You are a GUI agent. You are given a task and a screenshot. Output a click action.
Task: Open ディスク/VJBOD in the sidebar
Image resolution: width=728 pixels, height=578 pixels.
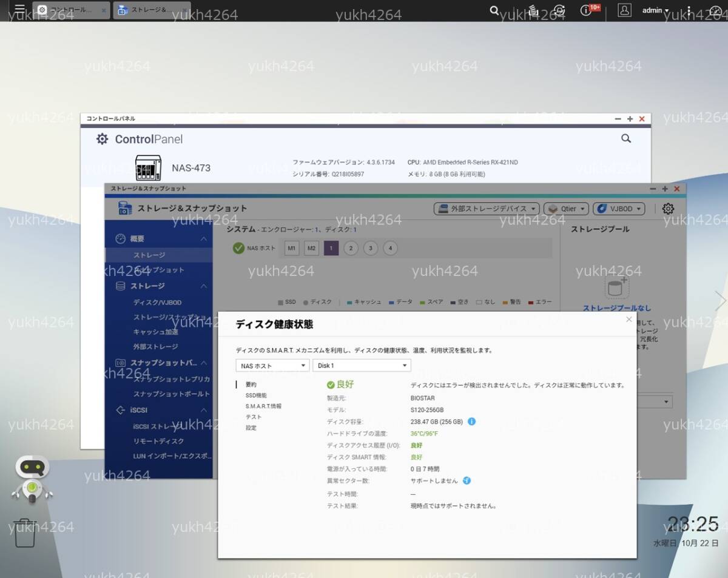coord(158,302)
